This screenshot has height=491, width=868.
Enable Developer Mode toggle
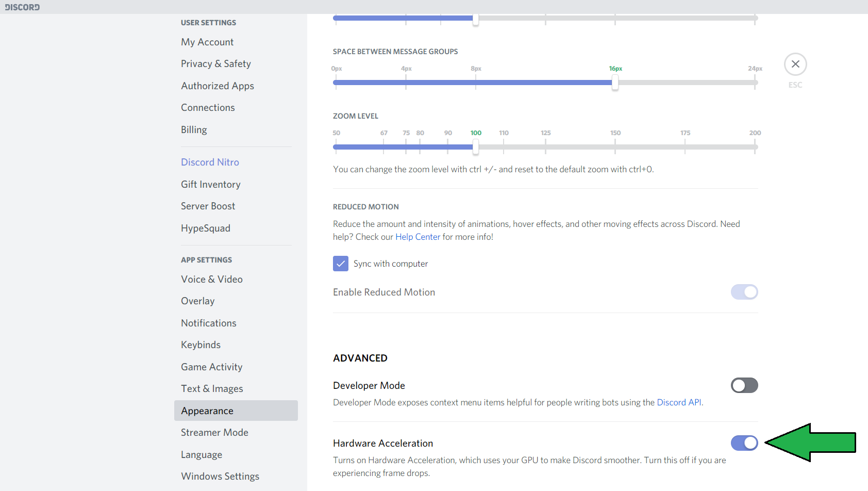pos(744,385)
